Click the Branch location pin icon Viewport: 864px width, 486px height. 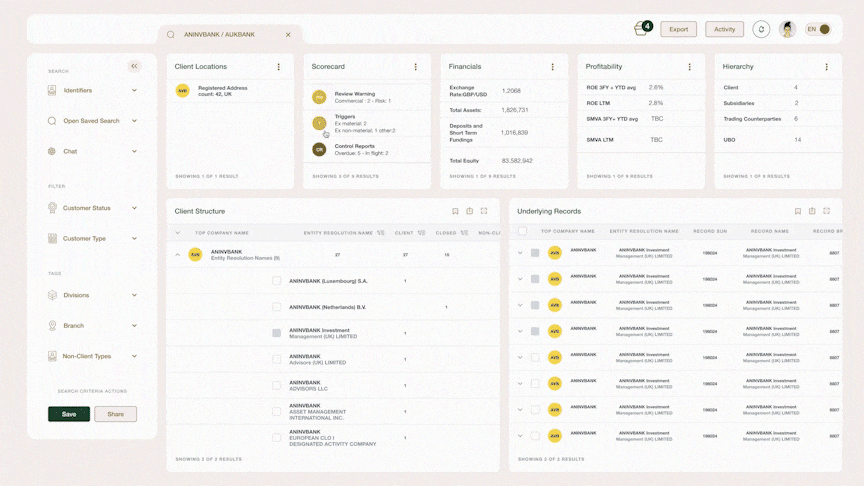(52, 326)
